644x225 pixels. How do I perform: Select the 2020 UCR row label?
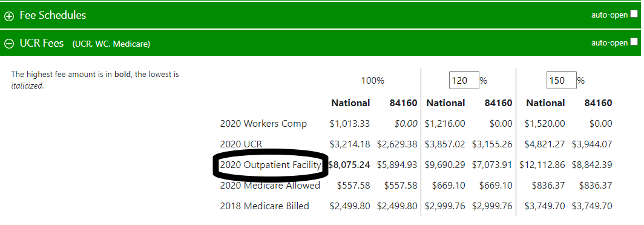point(241,144)
